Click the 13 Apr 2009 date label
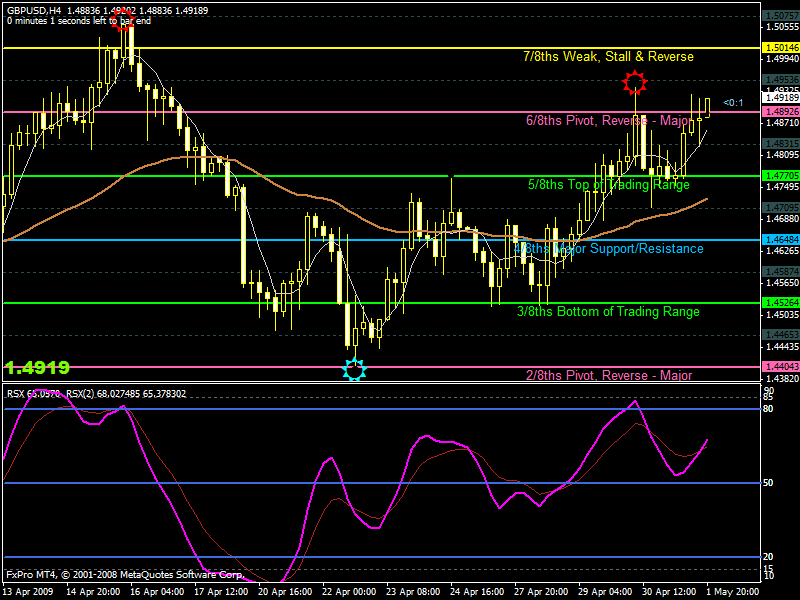The width and height of the screenshot is (800, 600). (x=28, y=592)
